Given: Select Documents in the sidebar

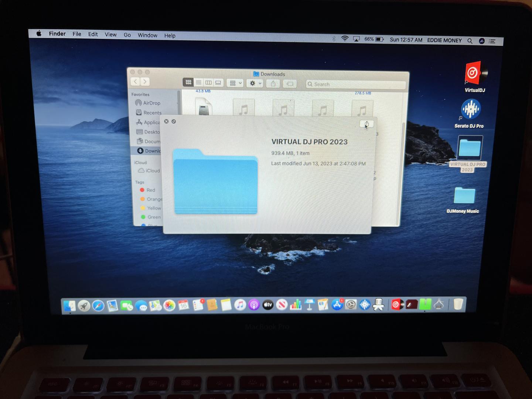Looking at the screenshot, I should [148, 141].
